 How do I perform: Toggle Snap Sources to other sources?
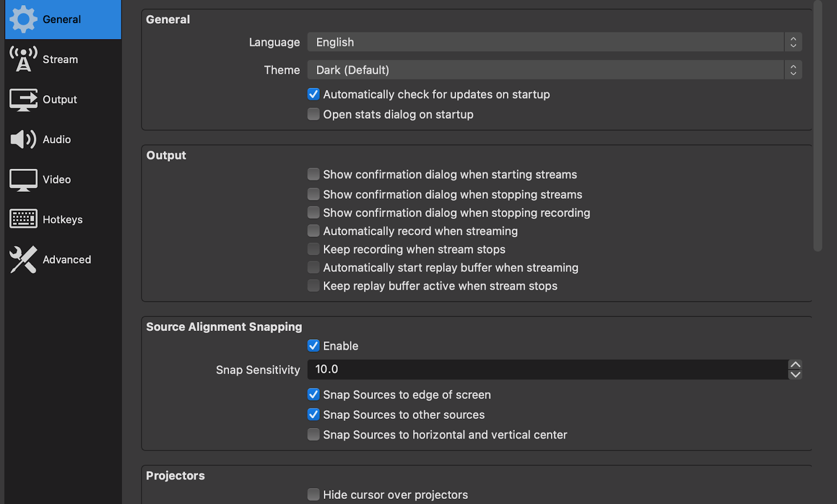(313, 415)
